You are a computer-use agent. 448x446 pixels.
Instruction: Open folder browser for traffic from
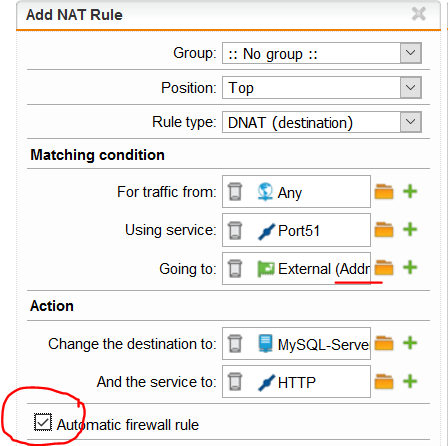pos(384,192)
